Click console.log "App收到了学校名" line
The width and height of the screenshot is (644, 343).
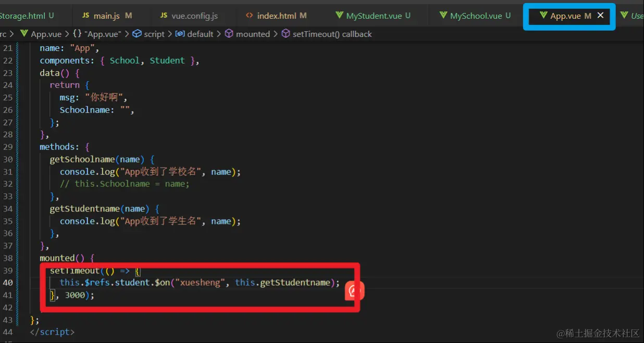[151, 172]
